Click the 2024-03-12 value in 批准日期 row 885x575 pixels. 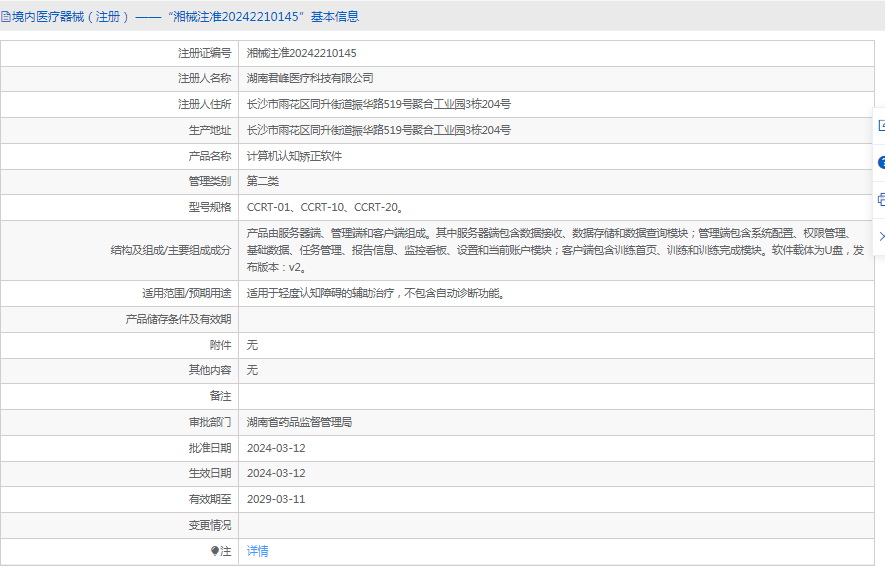276,448
